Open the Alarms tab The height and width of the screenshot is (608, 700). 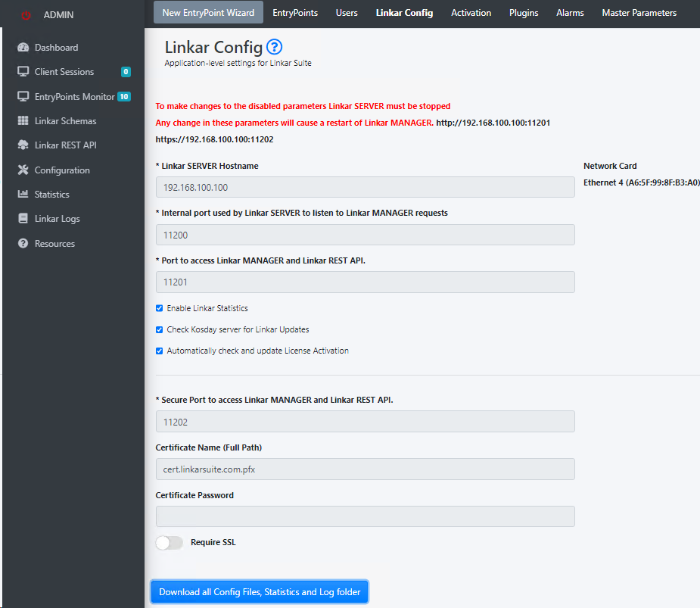570,13
